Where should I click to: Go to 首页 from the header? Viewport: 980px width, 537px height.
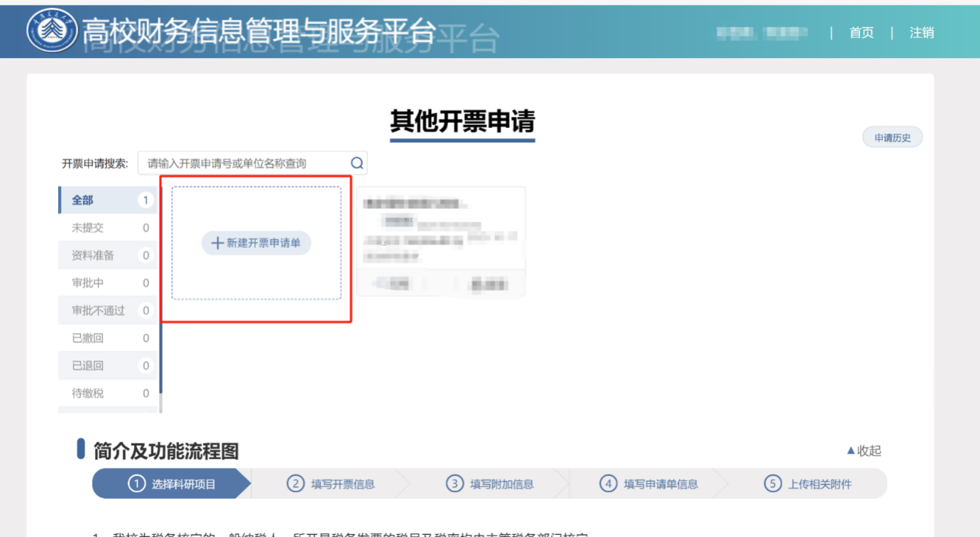(x=861, y=33)
